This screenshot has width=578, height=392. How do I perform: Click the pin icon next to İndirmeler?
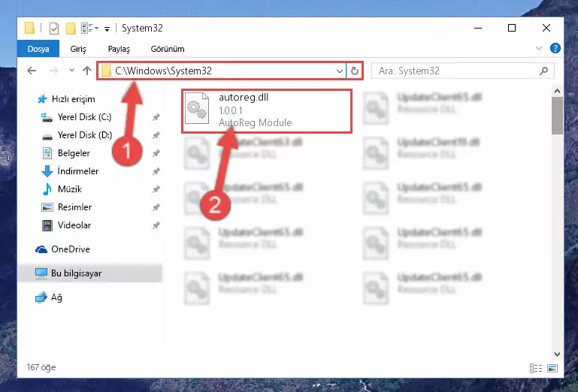(x=156, y=171)
